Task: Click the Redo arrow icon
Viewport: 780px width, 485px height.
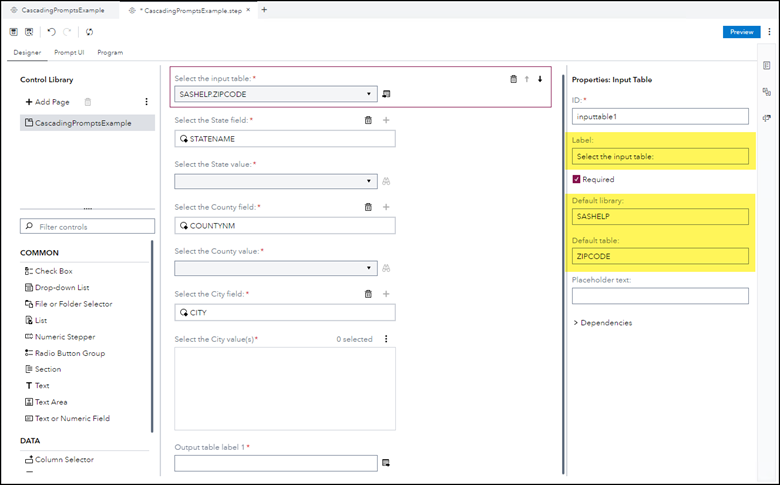Action: click(x=67, y=32)
